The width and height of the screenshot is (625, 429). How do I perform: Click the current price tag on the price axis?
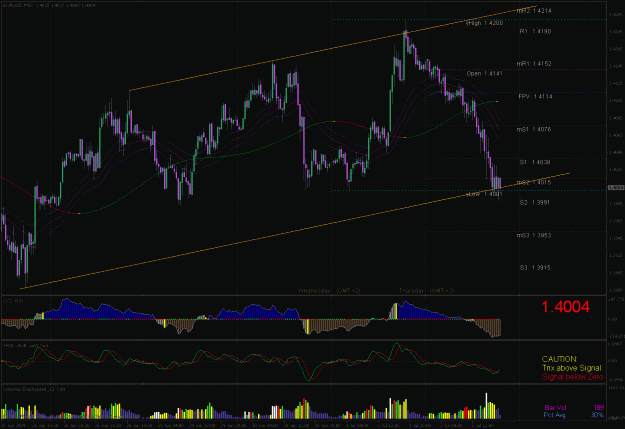(616, 187)
